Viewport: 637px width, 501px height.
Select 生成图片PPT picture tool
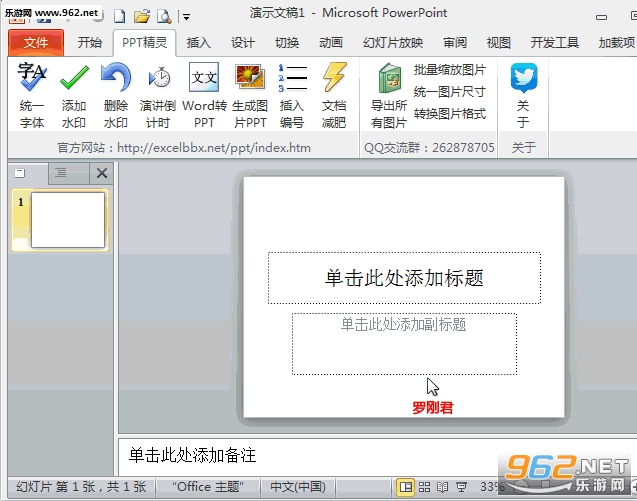250,95
